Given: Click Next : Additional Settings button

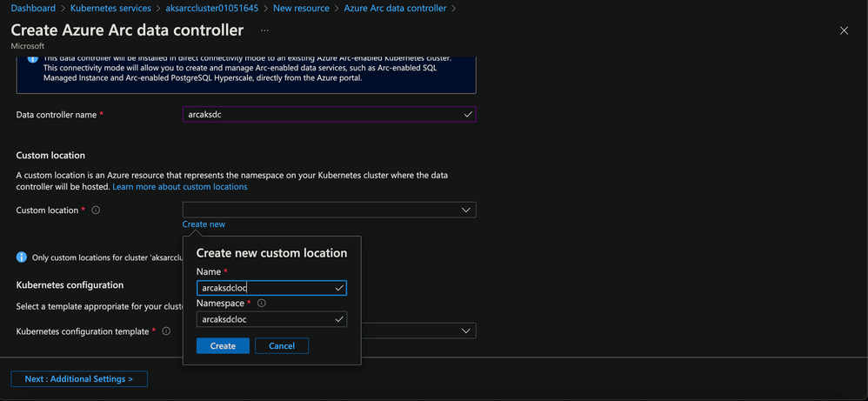Looking at the screenshot, I should 79,379.
